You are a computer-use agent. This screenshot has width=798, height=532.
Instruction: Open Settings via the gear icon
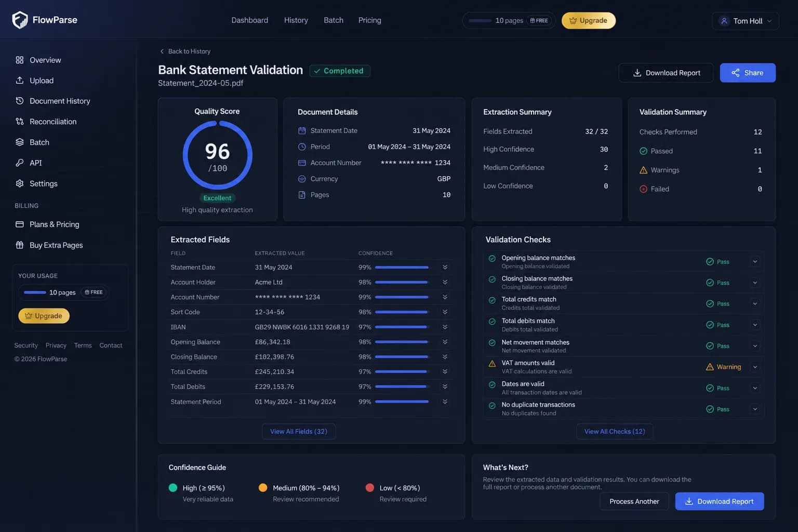pyautogui.click(x=20, y=183)
